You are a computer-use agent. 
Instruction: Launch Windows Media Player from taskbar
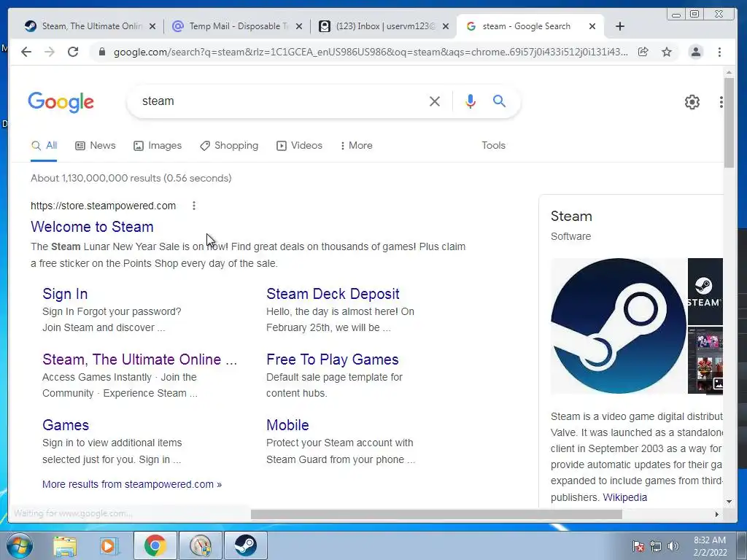(x=108, y=545)
